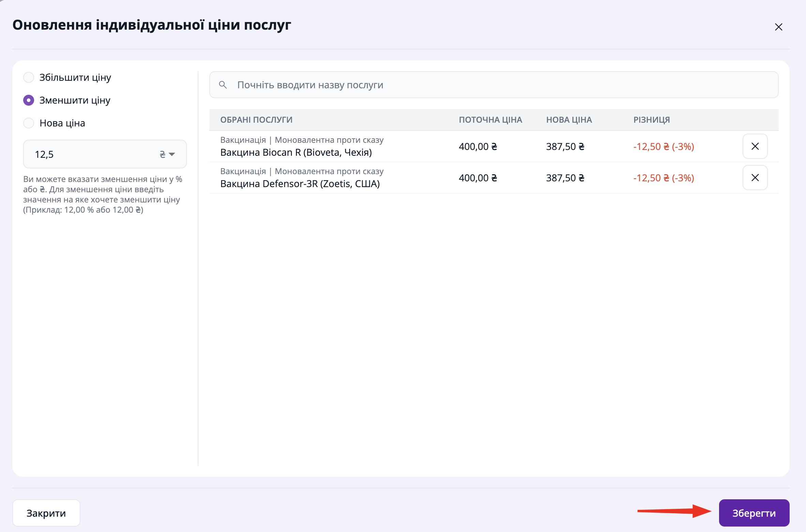Select the Зменшити ціну radio button
806x532 pixels.
pyautogui.click(x=29, y=100)
